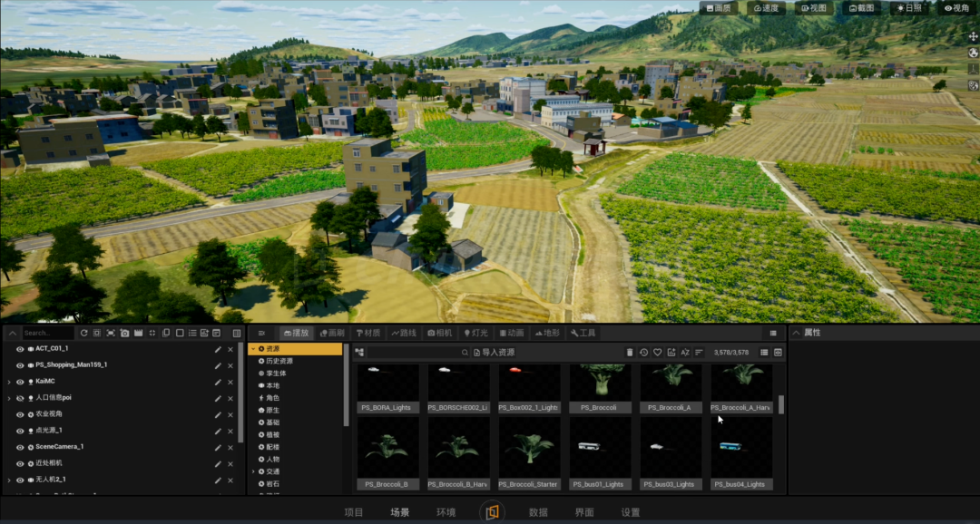
Task: Hide the 点光源_1 light
Action: point(20,431)
